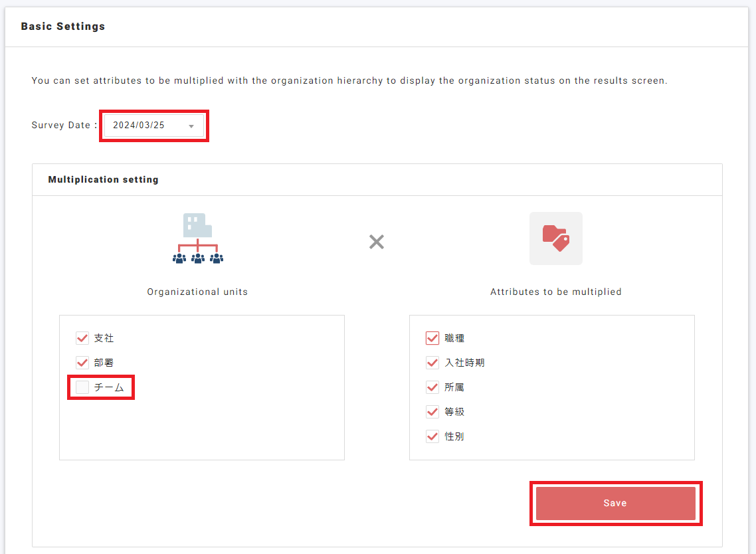Click the gray multiplication cross icon
Screen dimensions: 756x554
[x=377, y=241]
